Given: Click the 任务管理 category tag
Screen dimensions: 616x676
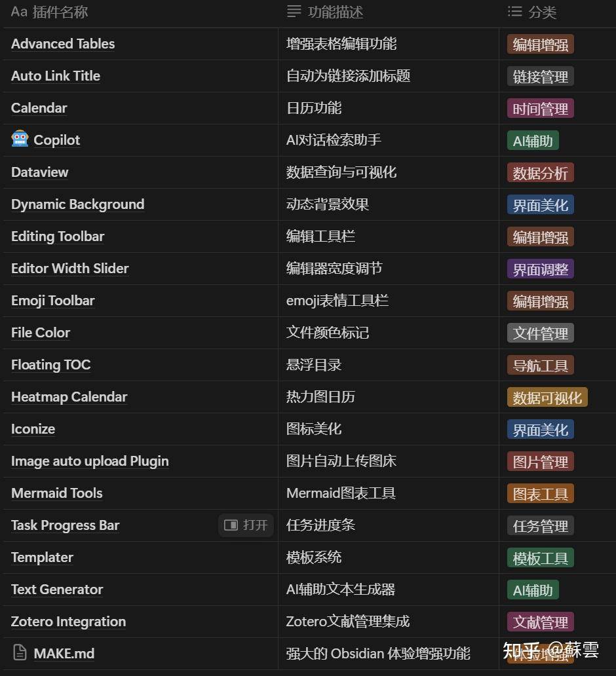Looking at the screenshot, I should click(541, 526).
